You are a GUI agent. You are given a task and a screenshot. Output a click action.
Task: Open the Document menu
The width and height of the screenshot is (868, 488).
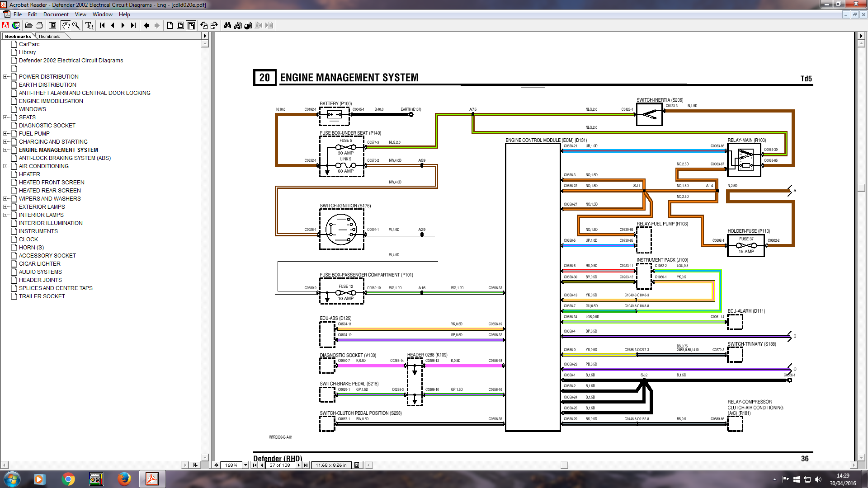pyautogui.click(x=56, y=14)
